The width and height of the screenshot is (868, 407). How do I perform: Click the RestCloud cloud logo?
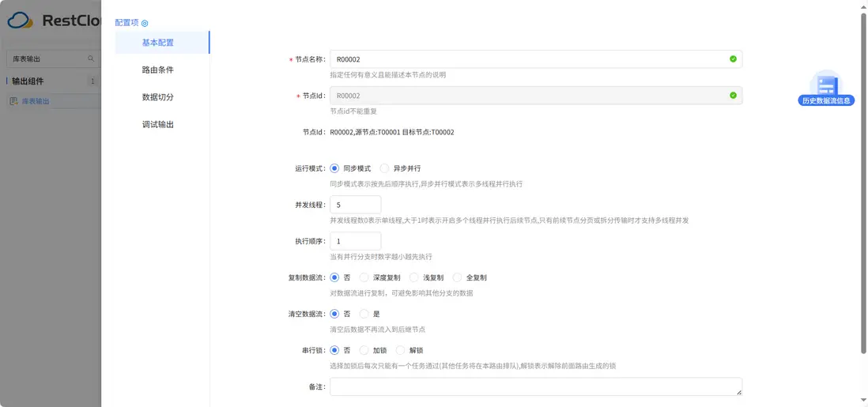click(21, 21)
